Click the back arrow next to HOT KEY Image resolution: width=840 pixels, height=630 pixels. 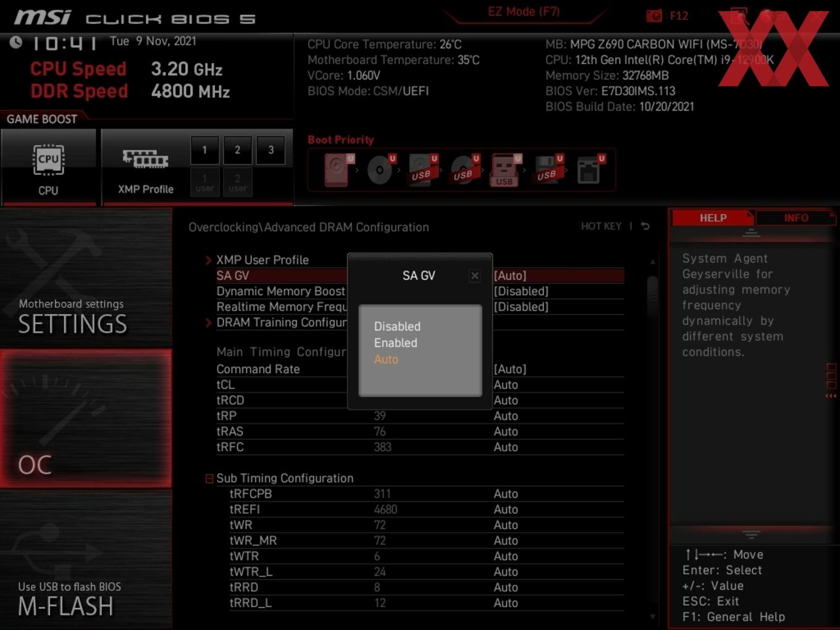(x=645, y=226)
